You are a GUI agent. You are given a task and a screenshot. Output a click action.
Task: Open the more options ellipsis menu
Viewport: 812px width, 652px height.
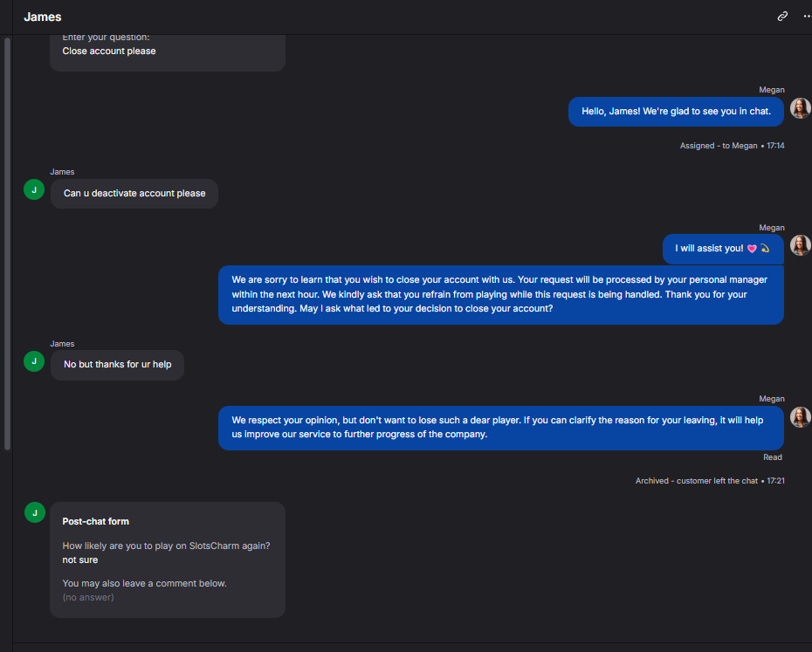(x=807, y=16)
